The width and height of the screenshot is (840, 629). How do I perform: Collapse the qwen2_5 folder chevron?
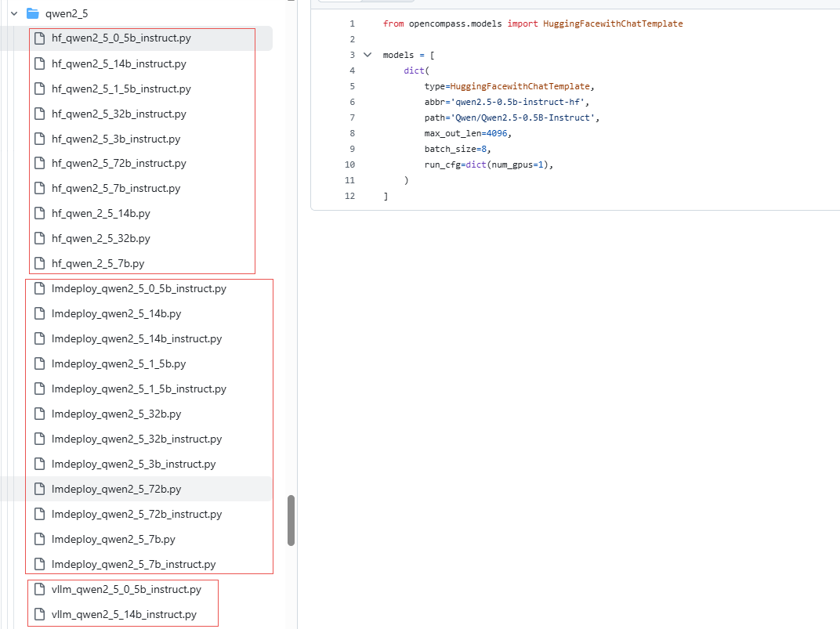pyautogui.click(x=14, y=13)
